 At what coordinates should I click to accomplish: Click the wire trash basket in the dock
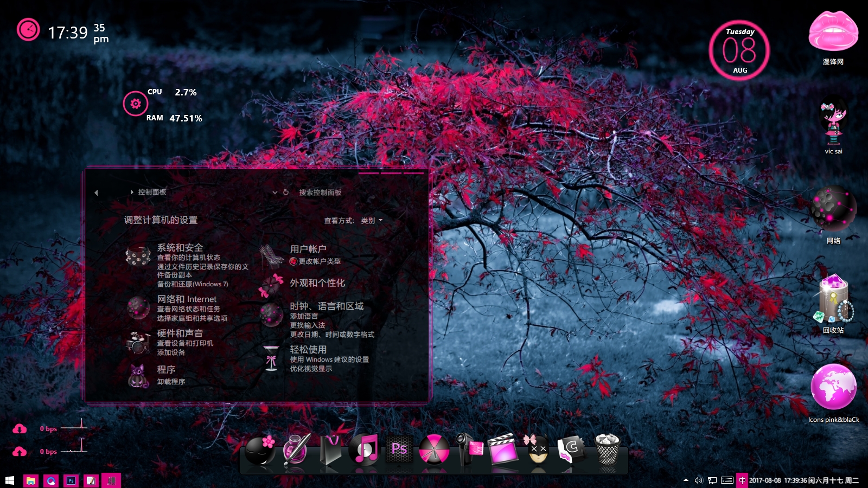pos(607,450)
